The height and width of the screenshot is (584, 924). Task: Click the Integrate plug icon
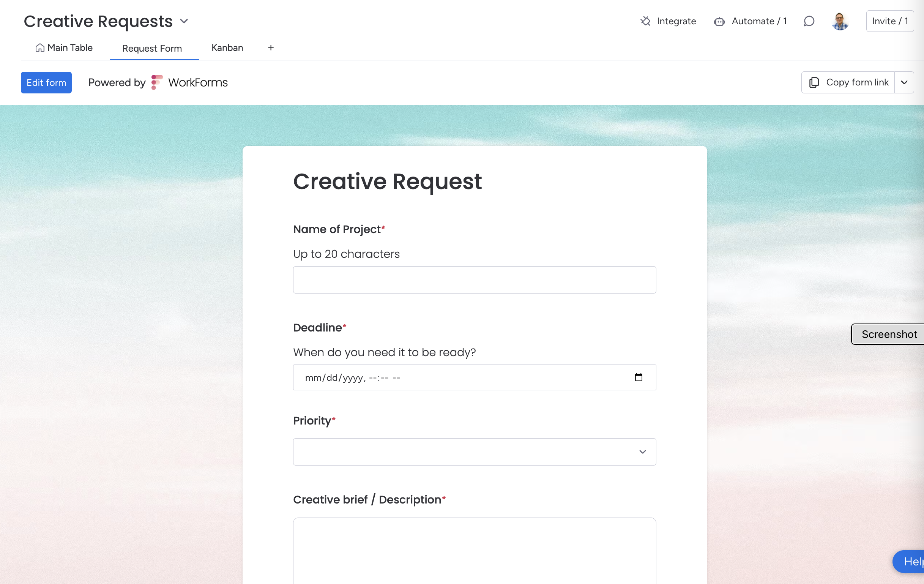[645, 21]
